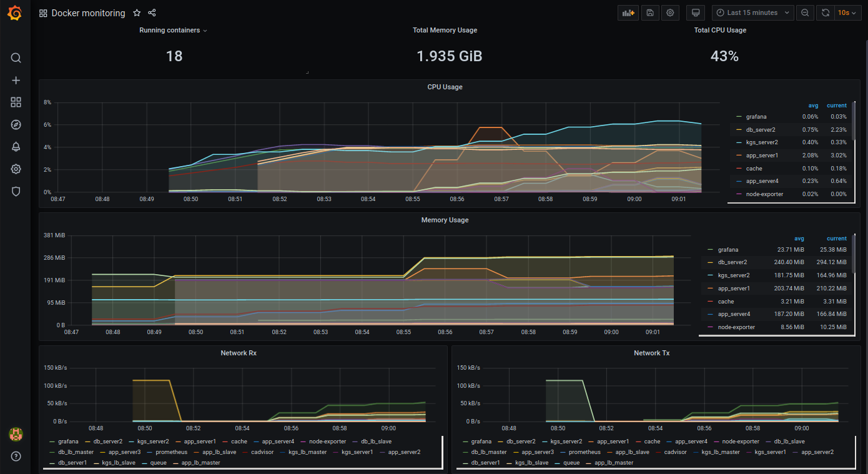Screen dimensions: 868x474
Task: Open the Last 15 minutes time picker
Action: (753, 12)
